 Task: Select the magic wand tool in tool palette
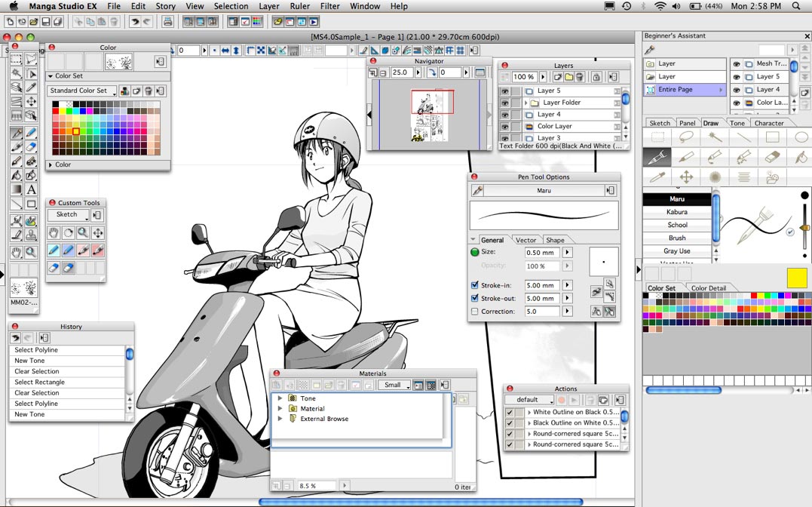point(17,73)
